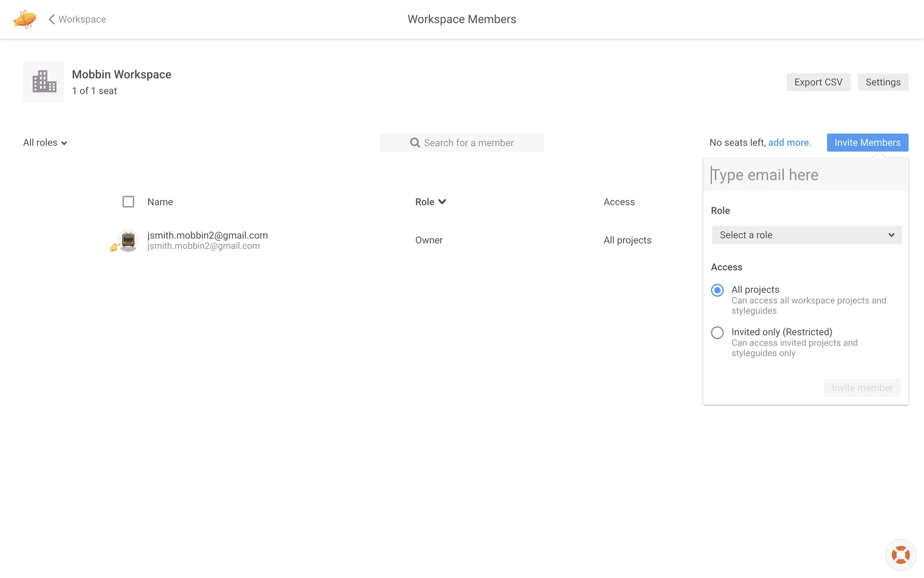Export the member list as CSV
The height and width of the screenshot is (578, 924).
(818, 82)
